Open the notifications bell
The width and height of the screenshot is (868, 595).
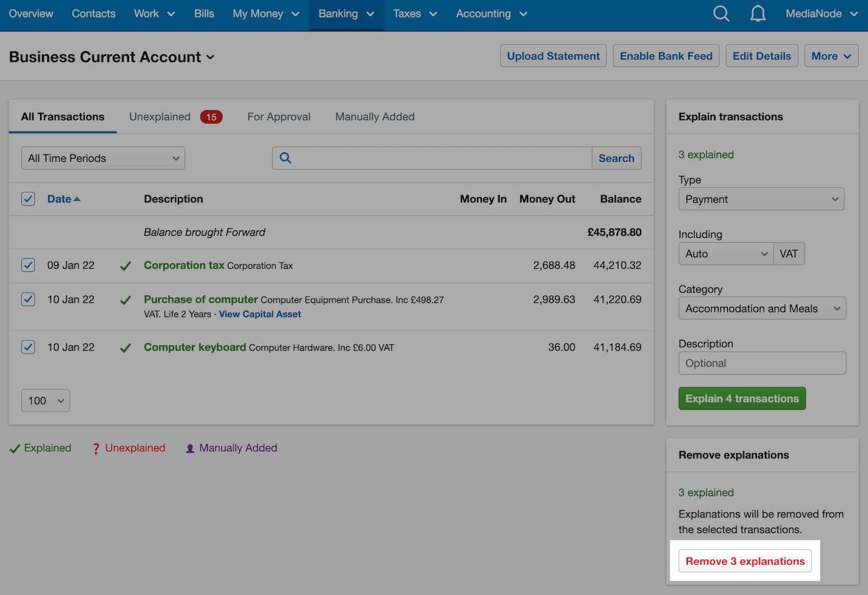[758, 14]
